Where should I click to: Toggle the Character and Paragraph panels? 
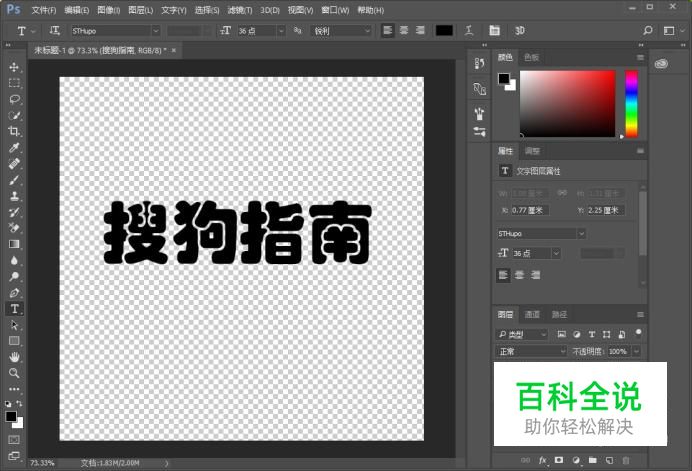coord(494,30)
